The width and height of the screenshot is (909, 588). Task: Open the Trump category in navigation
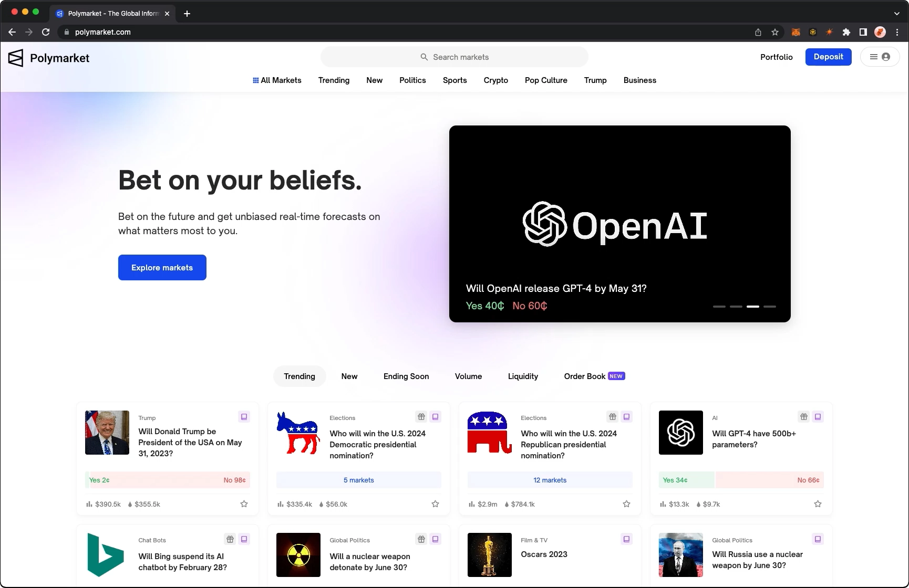point(595,80)
